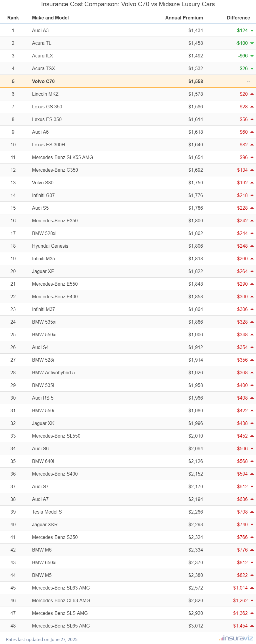Screen dimensions: 256x644
Task: Click the Insuraviz logo in the footer
Action: (x=236, y=638)
